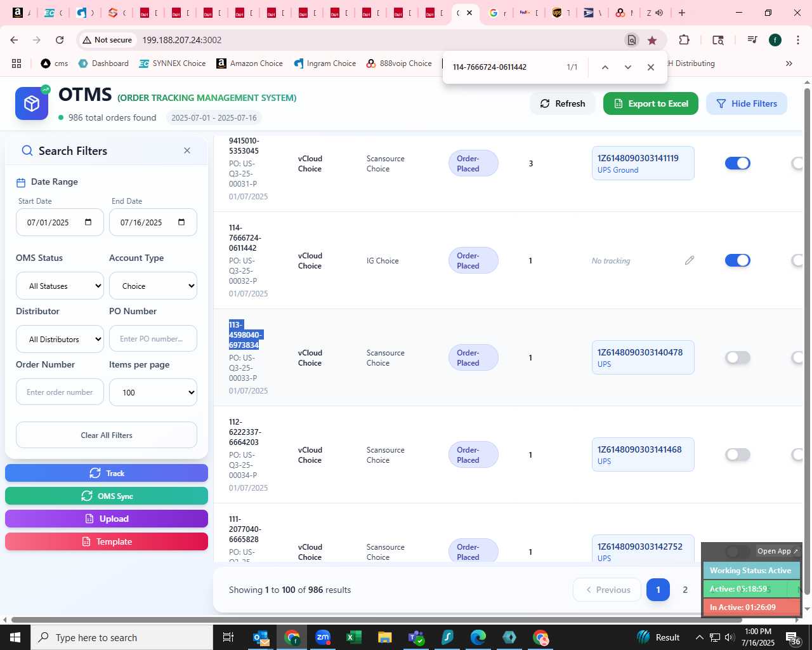Open Outlook from the taskbar
The image size is (812, 650).
[x=261, y=637]
